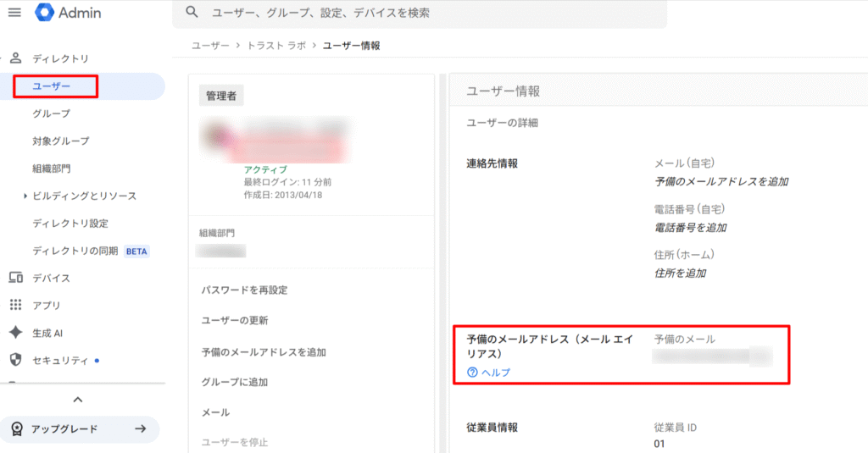Click パスワードを再設定 option
Screen dimensions: 868x453
point(244,290)
